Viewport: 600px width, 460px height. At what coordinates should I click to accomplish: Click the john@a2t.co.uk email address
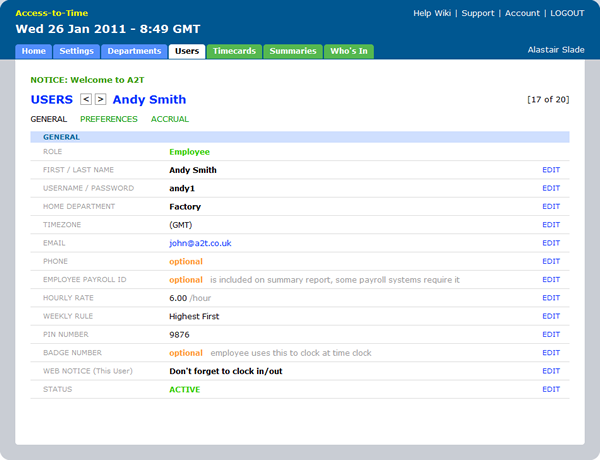click(200, 243)
